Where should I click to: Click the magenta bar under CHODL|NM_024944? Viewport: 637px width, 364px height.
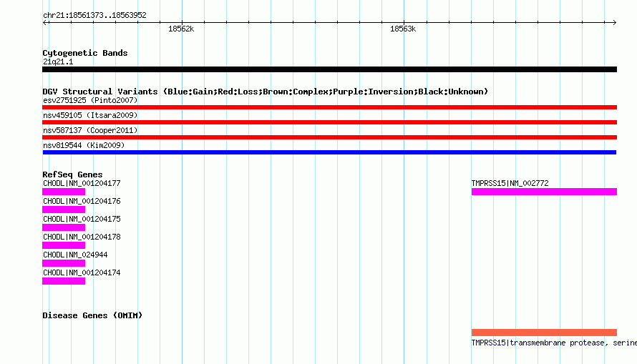click(x=64, y=263)
